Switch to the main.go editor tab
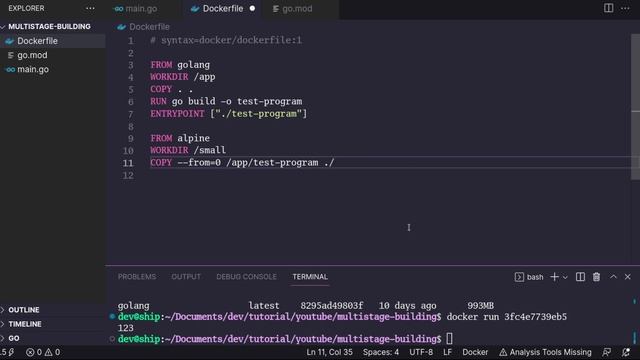 pyautogui.click(x=136, y=9)
